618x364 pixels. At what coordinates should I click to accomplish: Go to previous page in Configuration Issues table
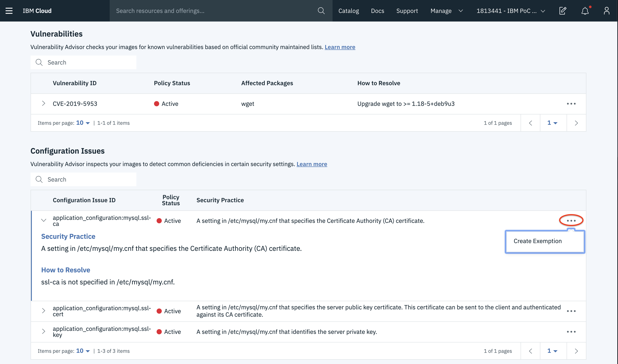pyautogui.click(x=530, y=351)
